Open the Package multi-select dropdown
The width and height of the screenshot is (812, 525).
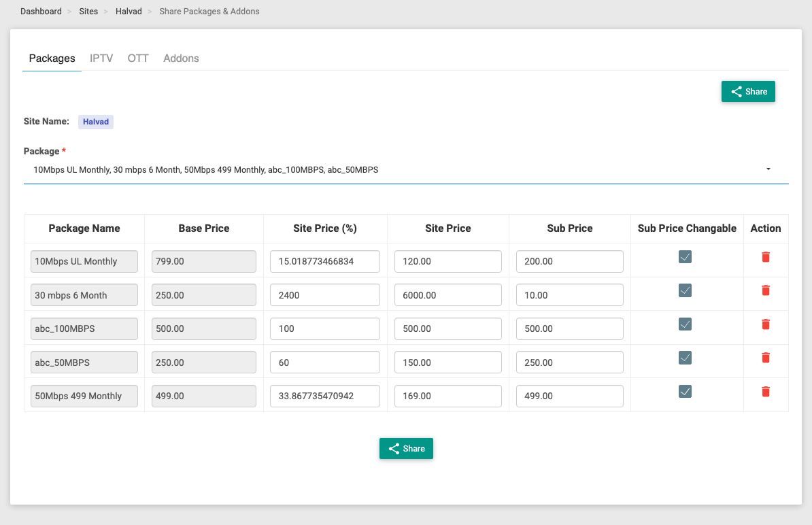(x=406, y=170)
